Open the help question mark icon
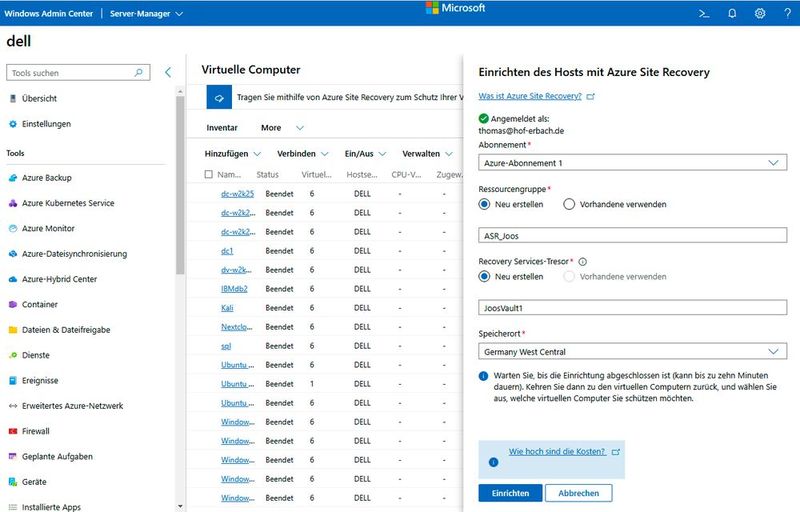 pyautogui.click(x=788, y=14)
